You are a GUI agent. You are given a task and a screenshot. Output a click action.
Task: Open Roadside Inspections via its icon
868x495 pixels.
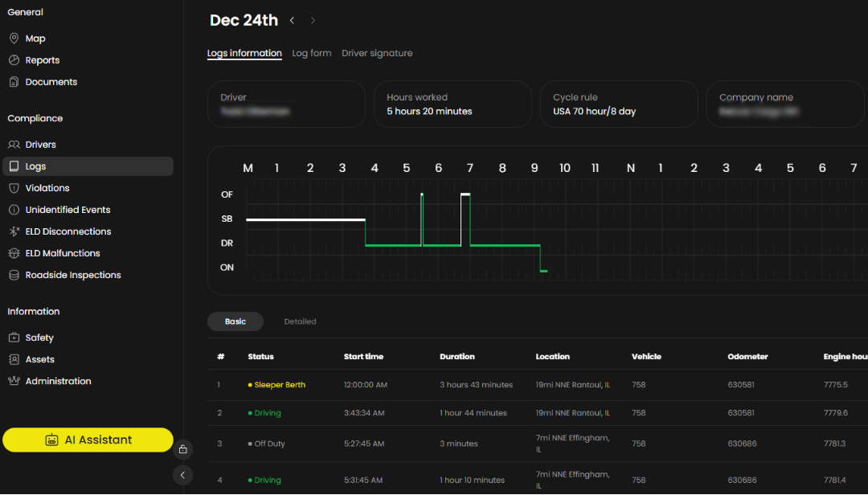click(x=13, y=274)
